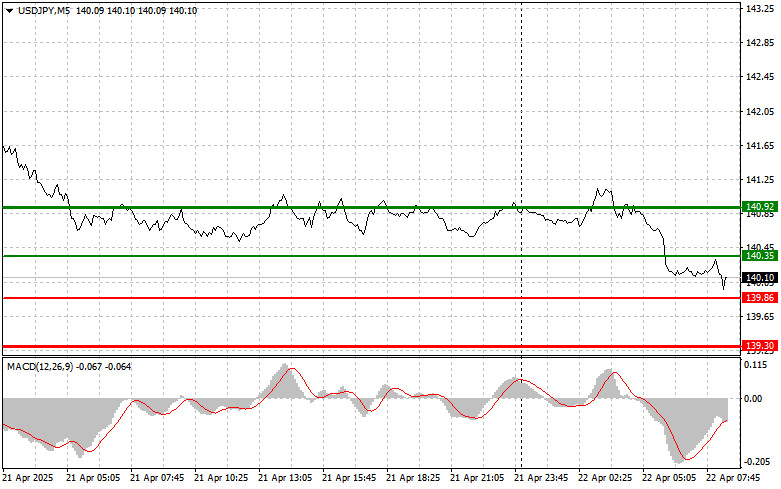Select the red 139.86 horizontal line
The width and height of the screenshot is (781, 489).
(x=371, y=298)
